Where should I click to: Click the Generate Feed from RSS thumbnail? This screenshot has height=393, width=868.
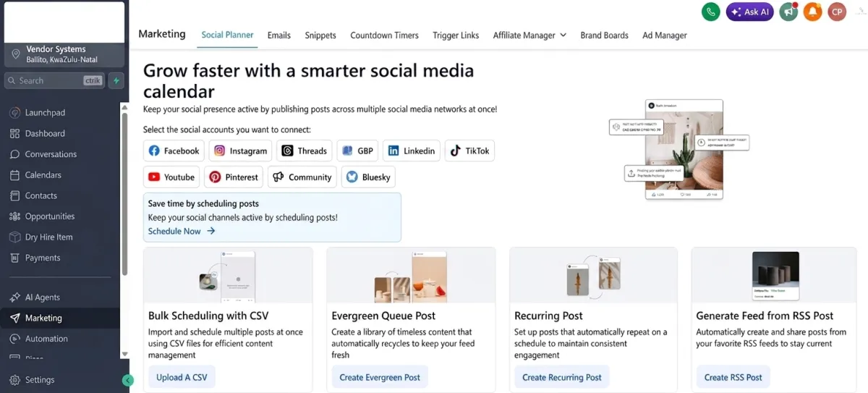[x=774, y=276]
